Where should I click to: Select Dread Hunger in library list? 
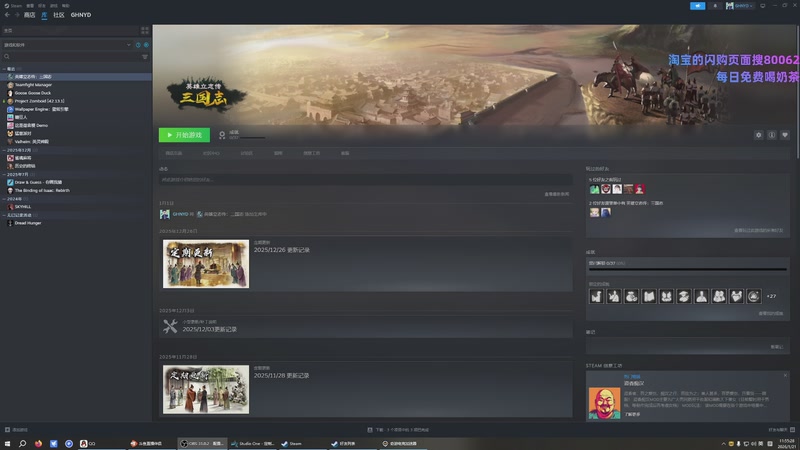coord(28,223)
